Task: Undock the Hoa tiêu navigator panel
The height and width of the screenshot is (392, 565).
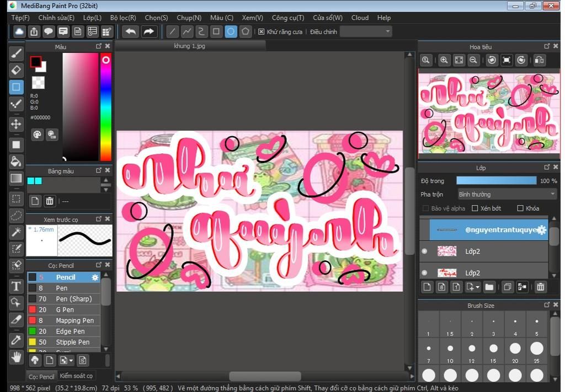Action: click(547, 46)
